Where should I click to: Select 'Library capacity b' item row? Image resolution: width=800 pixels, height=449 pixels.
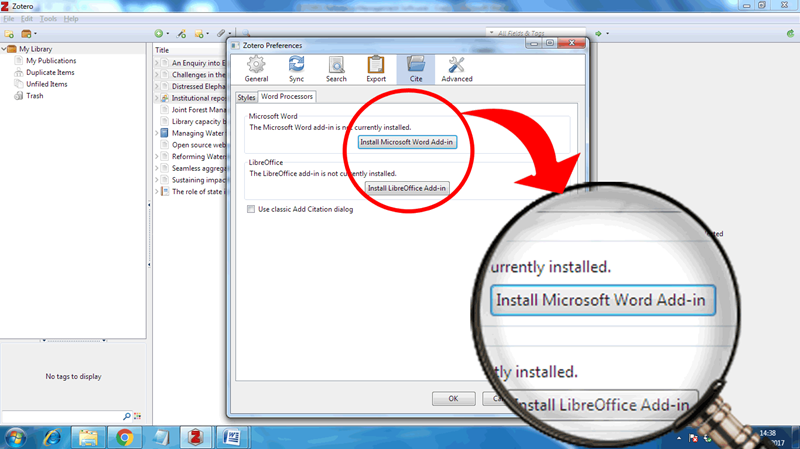coord(192,121)
